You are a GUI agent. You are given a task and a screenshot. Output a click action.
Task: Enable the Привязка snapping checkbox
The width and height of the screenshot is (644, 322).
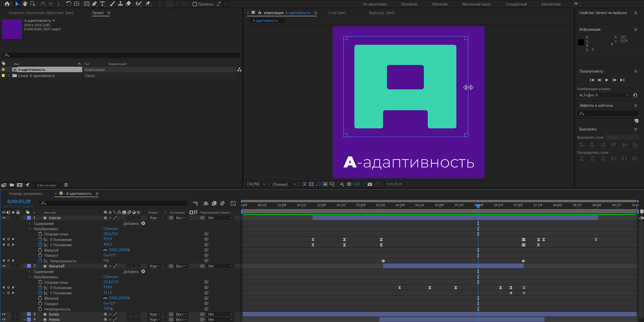tap(195, 4)
